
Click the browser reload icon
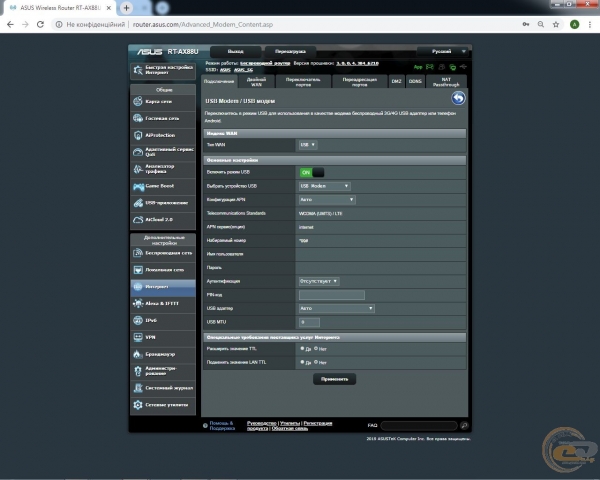40,24
